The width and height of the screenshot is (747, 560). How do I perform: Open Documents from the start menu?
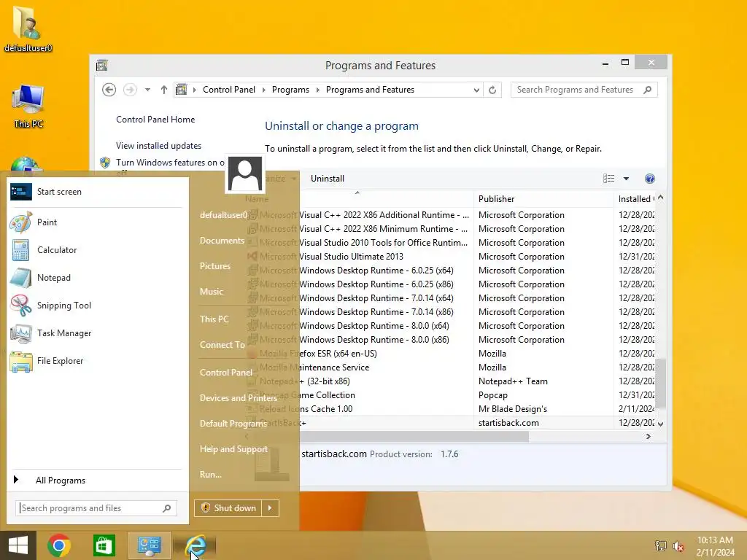(x=222, y=241)
